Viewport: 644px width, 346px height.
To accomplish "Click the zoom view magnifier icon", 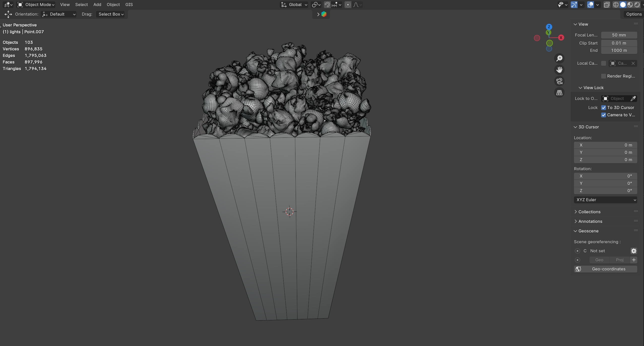I will pos(559,58).
